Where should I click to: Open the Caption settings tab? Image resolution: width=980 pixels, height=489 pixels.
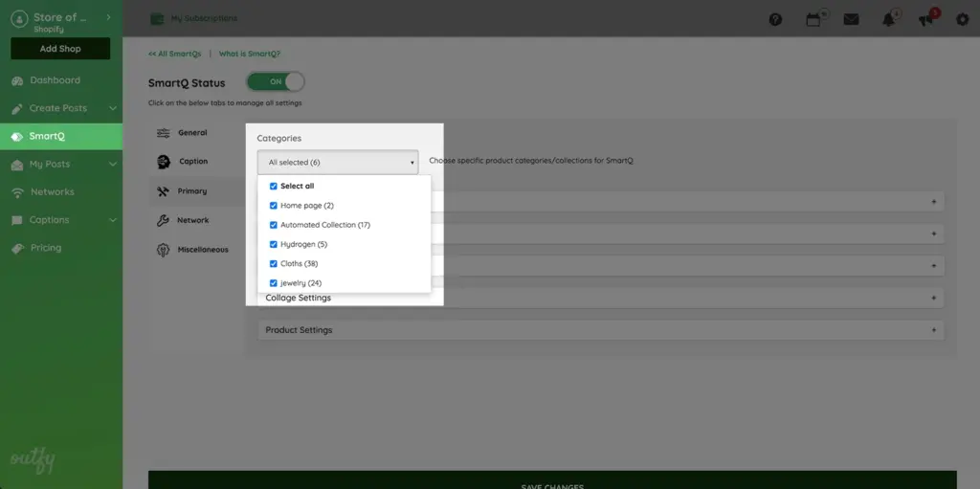(x=192, y=162)
